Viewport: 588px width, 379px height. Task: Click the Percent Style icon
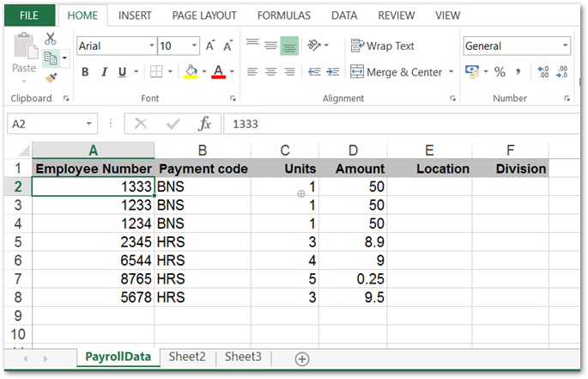pyautogui.click(x=499, y=72)
